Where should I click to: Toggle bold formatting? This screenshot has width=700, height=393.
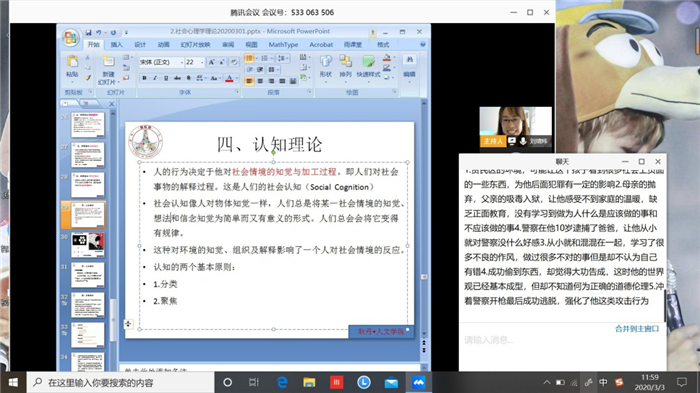point(144,78)
